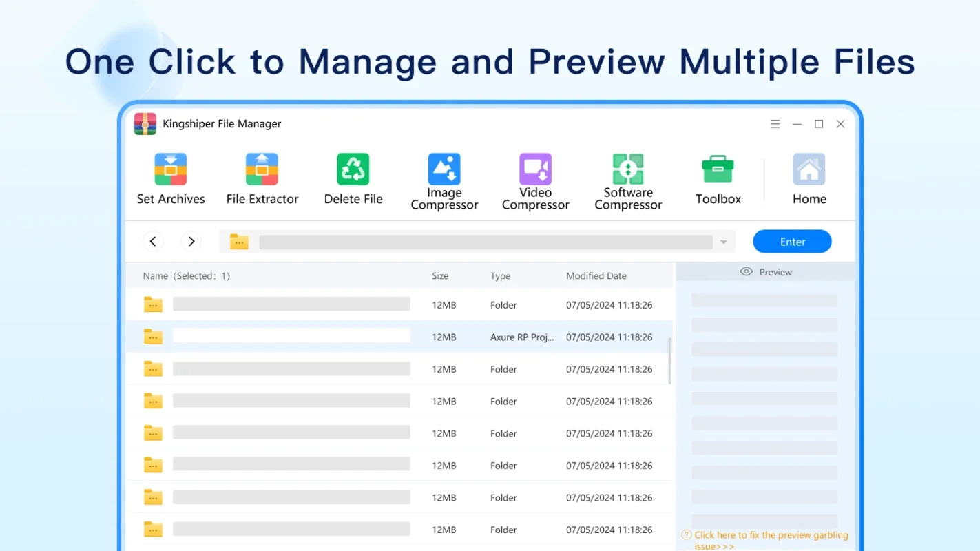The width and height of the screenshot is (980, 551).
Task: Click the 12MB size in Axure row
Action: click(x=444, y=337)
